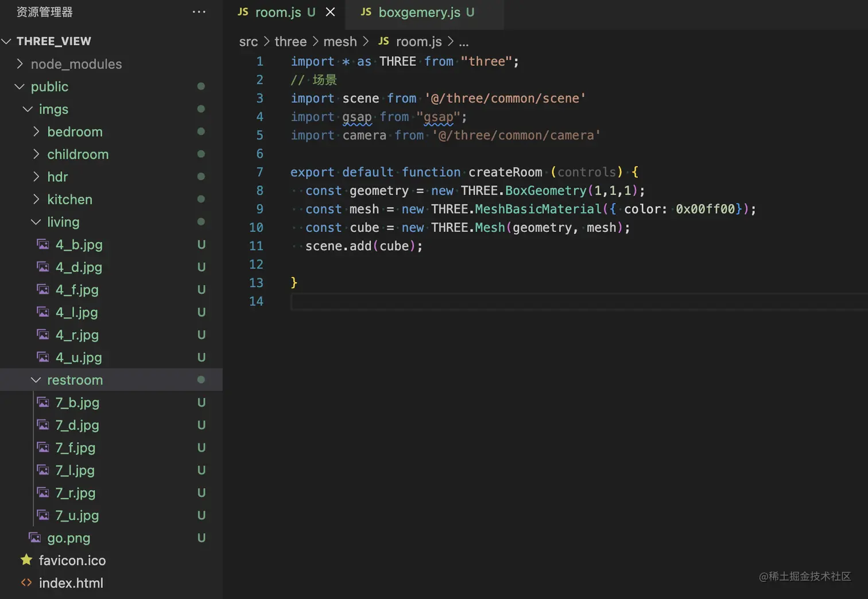Click the three breadcrumb segment
This screenshot has width=868, height=599.
[290, 41]
